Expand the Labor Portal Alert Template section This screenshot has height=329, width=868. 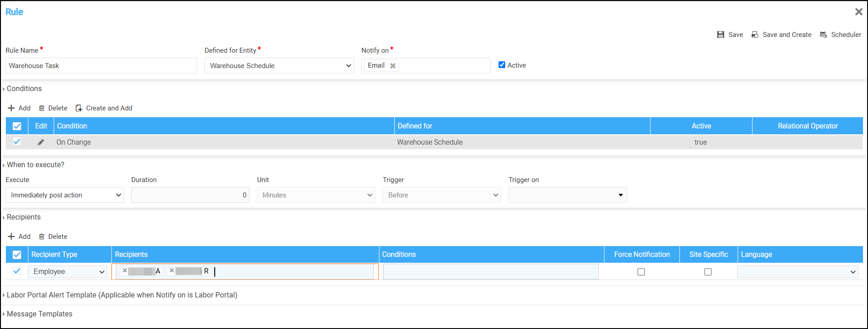(122, 295)
